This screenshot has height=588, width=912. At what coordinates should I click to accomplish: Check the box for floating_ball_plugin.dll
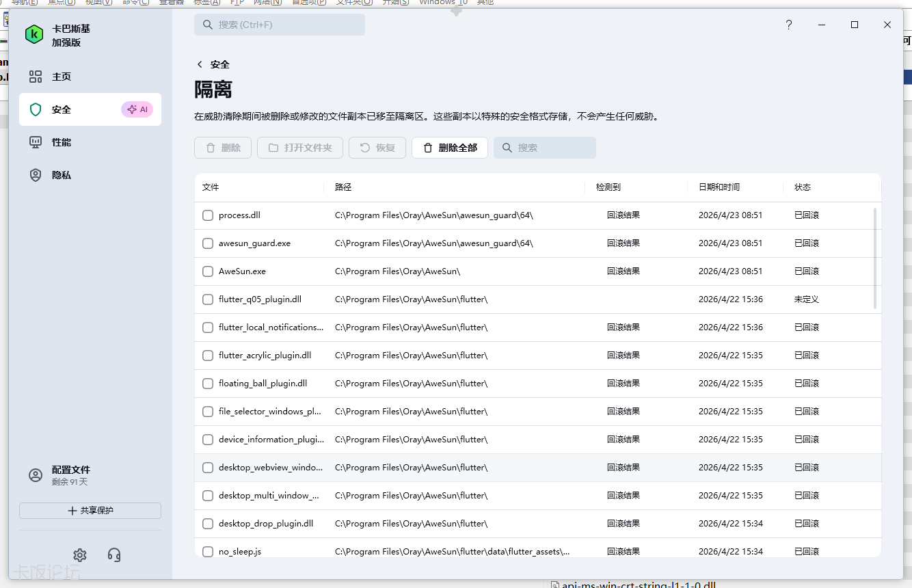pos(208,384)
